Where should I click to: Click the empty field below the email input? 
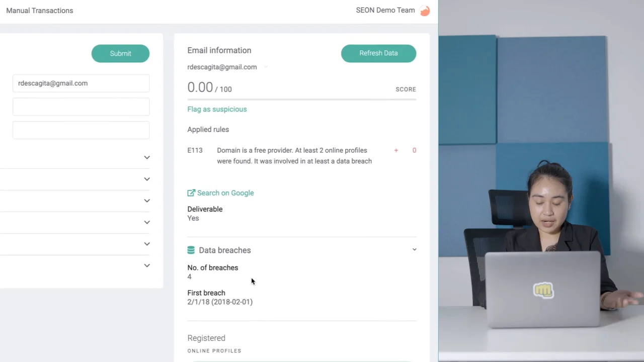point(81,107)
